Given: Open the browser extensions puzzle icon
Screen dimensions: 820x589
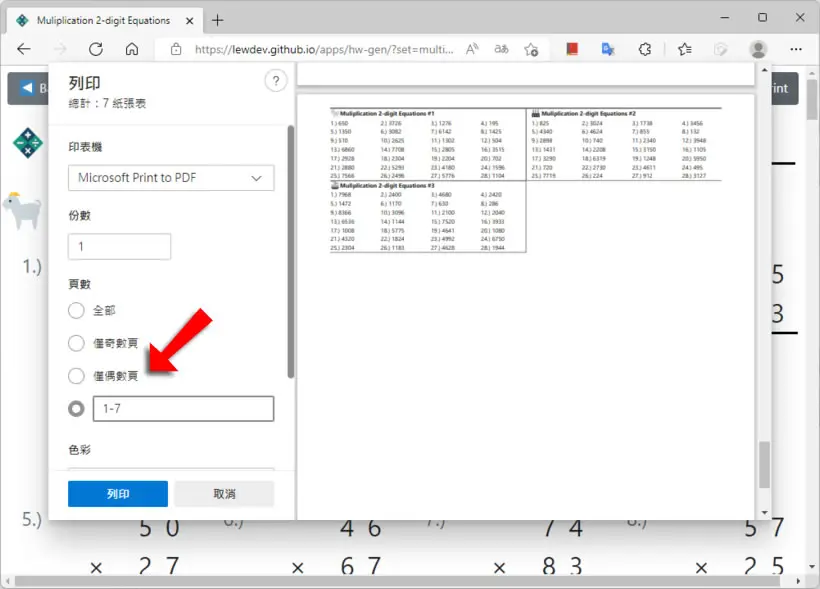Looking at the screenshot, I should [x=645, y=49].
